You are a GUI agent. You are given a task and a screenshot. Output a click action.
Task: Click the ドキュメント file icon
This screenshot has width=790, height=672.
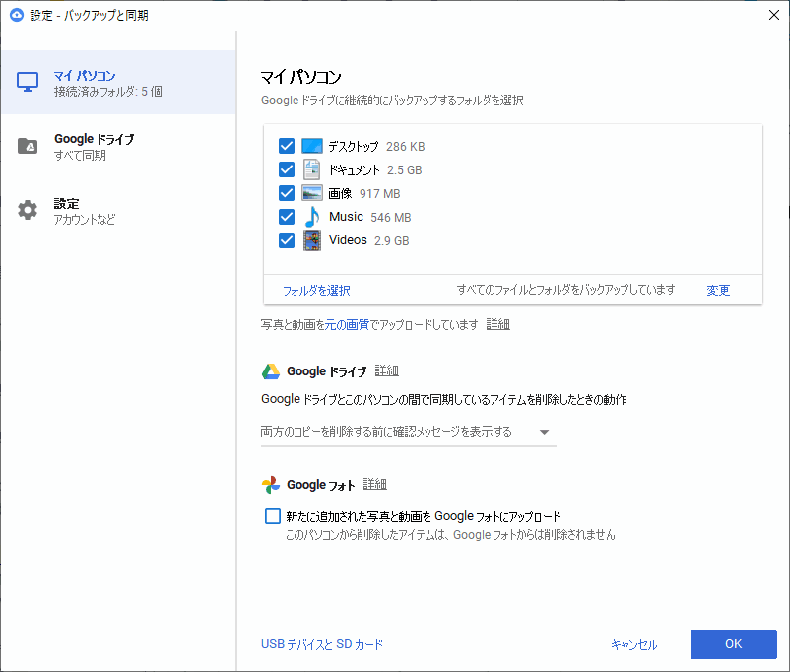click(x=312, y=169)
